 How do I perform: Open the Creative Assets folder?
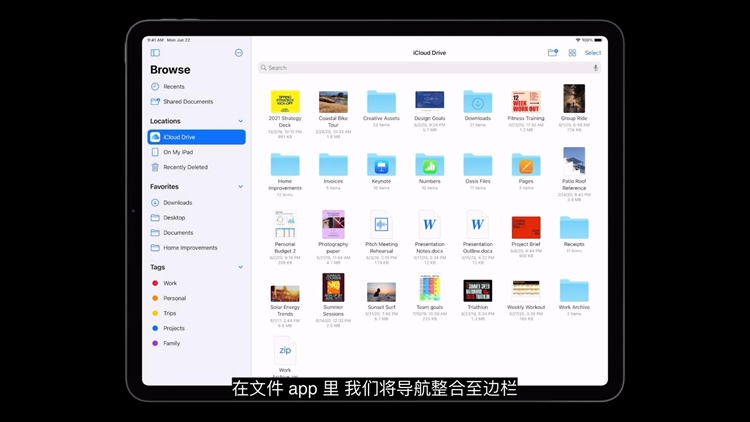381,101
